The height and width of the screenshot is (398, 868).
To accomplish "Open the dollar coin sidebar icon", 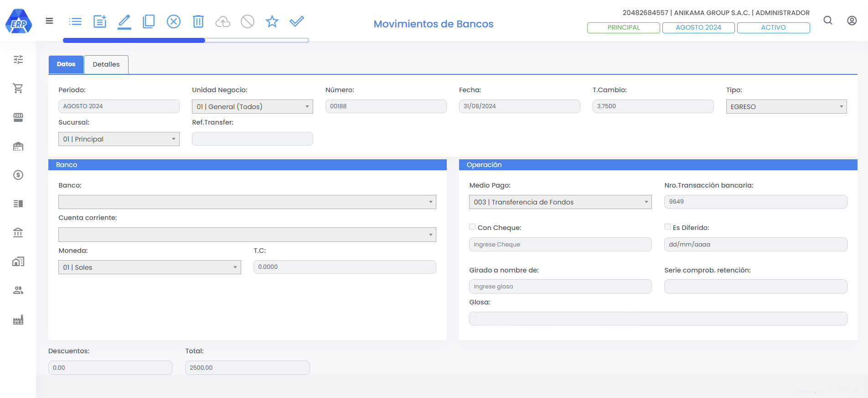I will pyautogui.click(x=18, y=175).
